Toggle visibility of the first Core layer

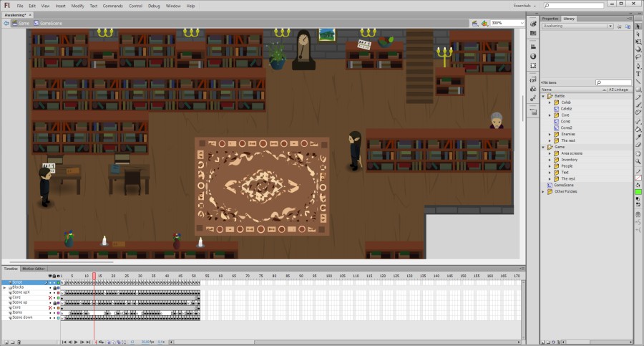coord(50,297)
